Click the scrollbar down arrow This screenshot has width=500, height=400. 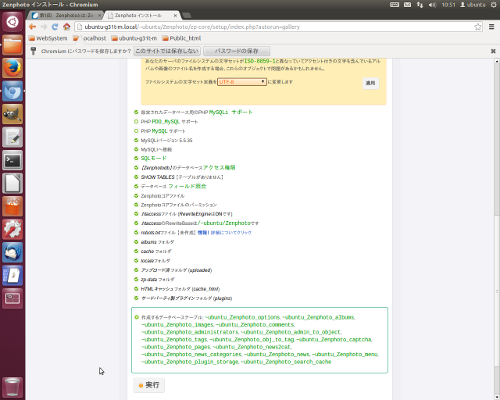497,397
